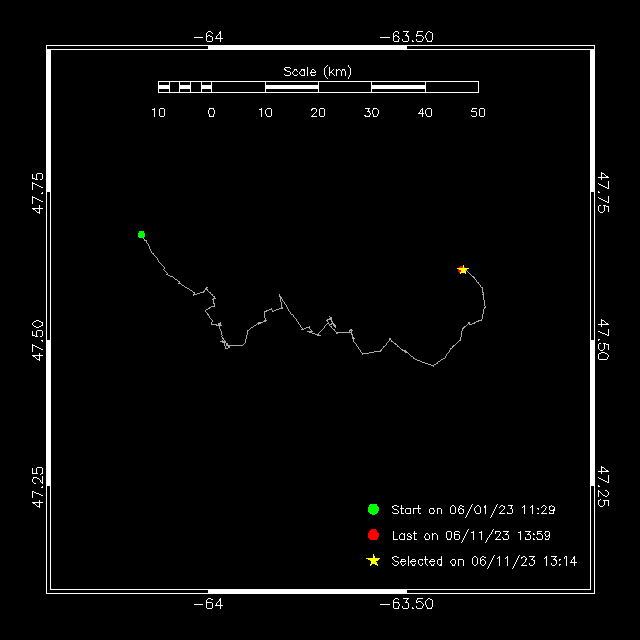Click the green start point marker on track

(141, 235)
